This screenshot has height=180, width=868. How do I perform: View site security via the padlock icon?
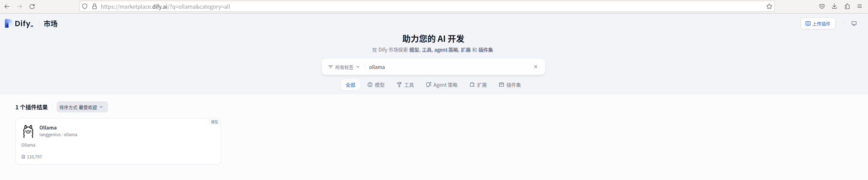pyautogui.click(x=95, y=6)
